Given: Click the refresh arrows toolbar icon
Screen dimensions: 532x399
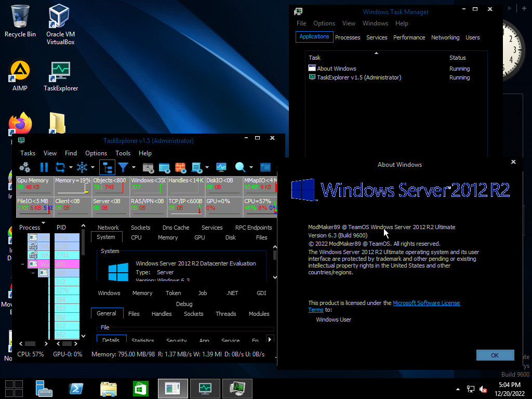Looking at the screenshot, I should click(x=60, y=167).
